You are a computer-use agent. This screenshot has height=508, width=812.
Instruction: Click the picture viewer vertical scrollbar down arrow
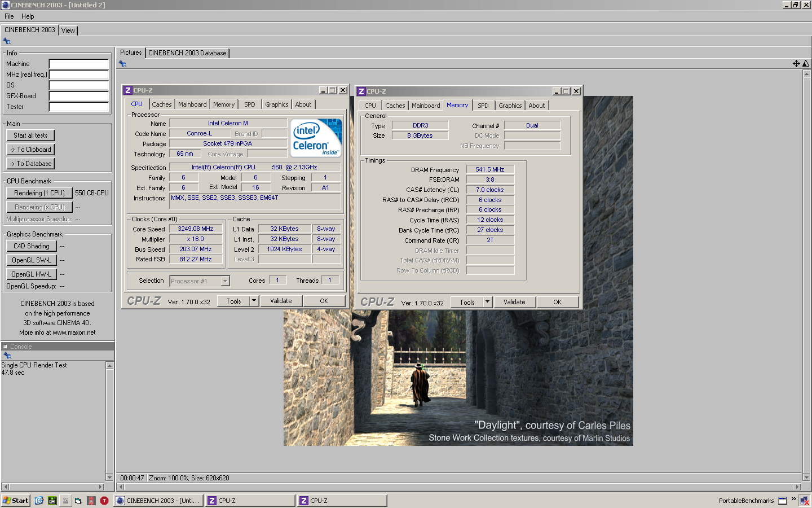[806, 478]
